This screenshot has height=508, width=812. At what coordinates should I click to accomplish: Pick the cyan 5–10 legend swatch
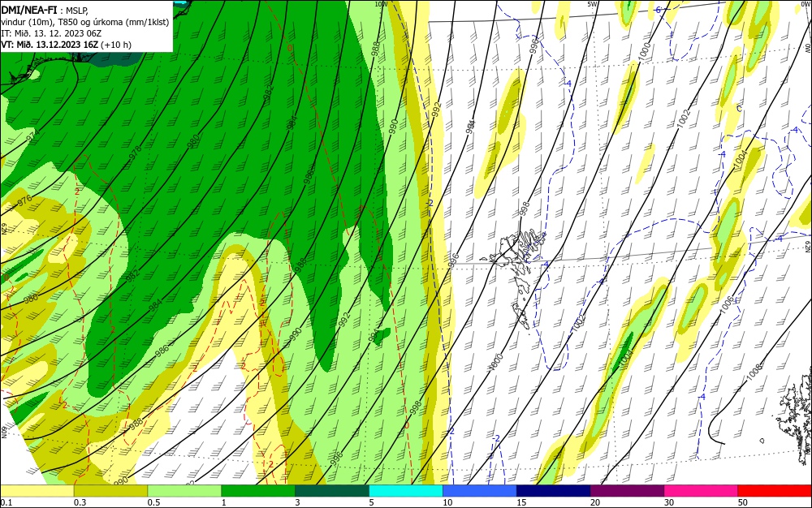[406, 491]
